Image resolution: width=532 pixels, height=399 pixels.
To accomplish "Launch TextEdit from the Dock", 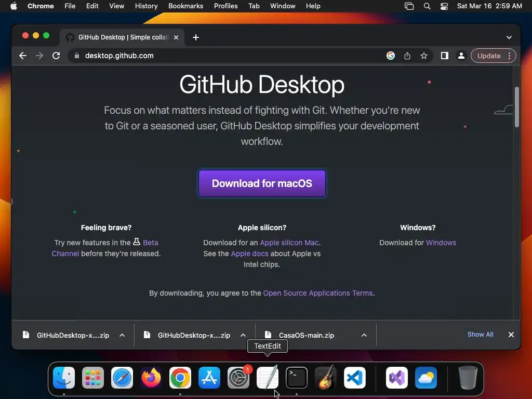I will pyautogui.click(x=268, y=378).
